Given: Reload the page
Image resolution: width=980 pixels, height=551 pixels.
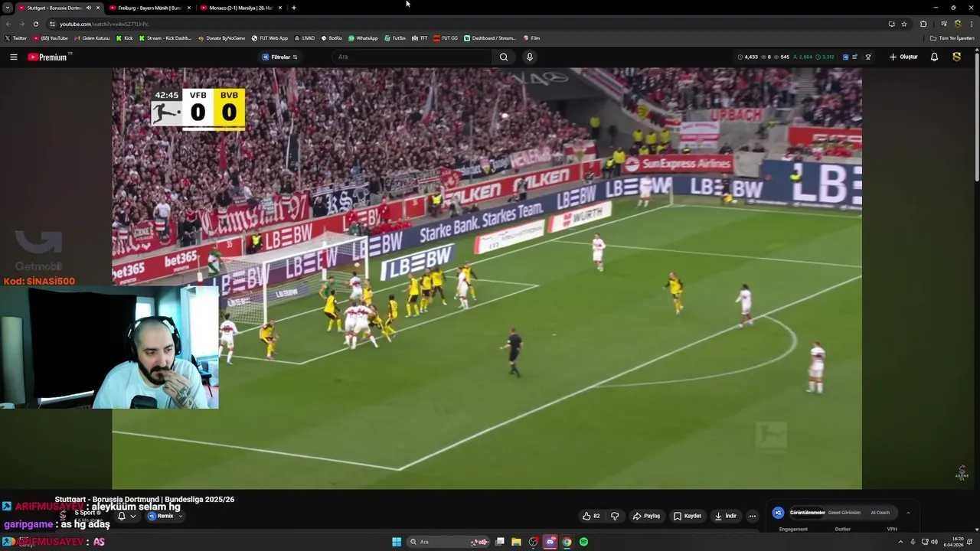Looking at the screenshot, I should 35,24.
